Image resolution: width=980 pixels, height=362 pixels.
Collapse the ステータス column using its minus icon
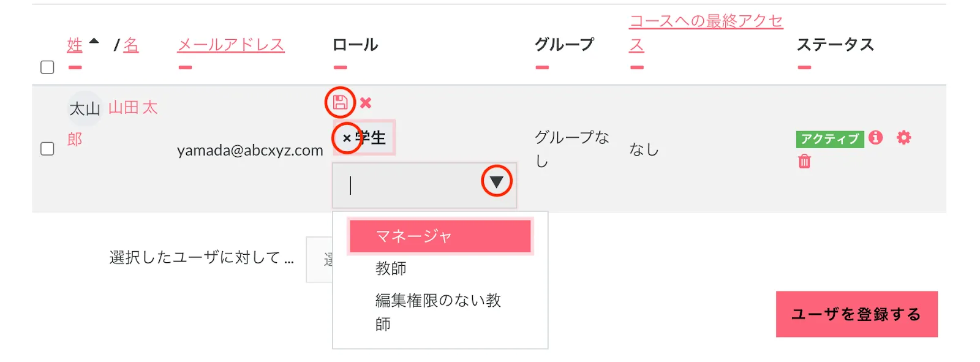(804, 67)
